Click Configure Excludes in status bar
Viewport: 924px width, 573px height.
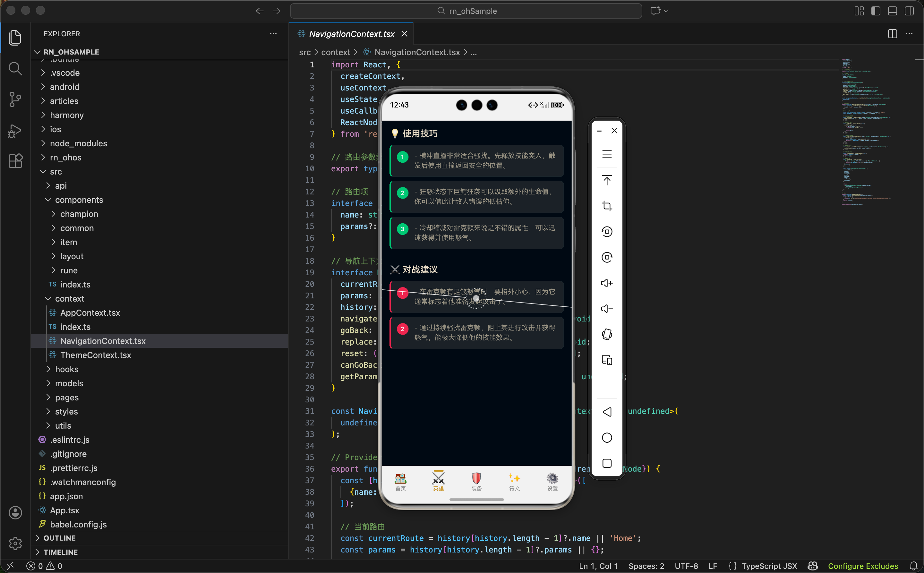863,566
